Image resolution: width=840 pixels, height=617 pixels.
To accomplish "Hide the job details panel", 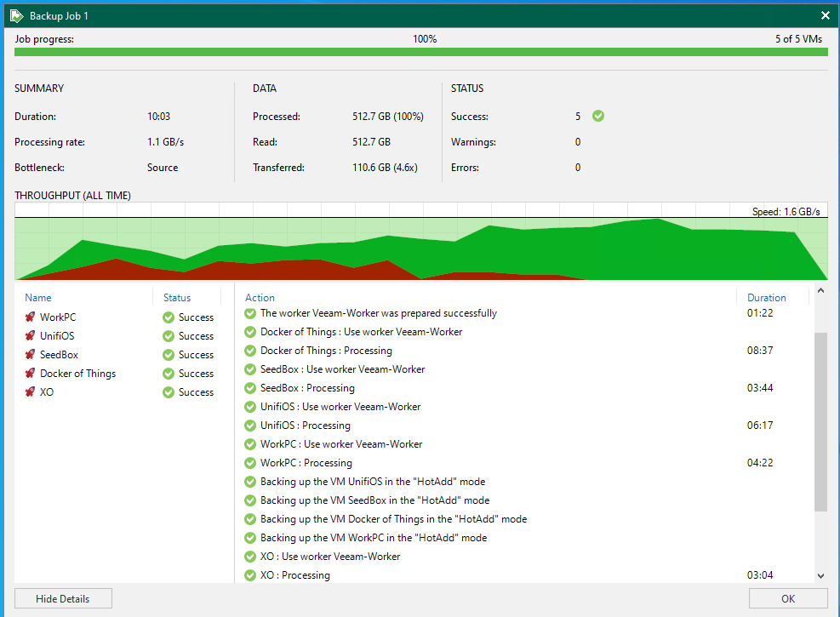I will 63,598.
